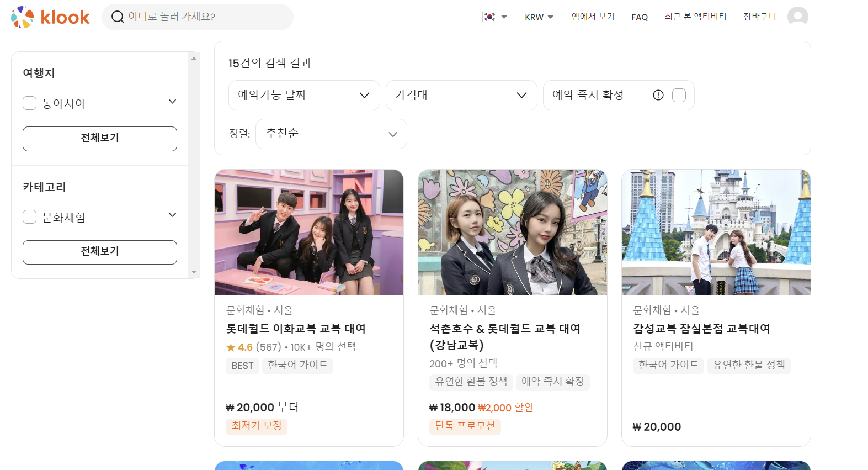This screenshot has height=470, width=868.
Task: Click the Korean flag language icon
Action: [x=489, y=17]
